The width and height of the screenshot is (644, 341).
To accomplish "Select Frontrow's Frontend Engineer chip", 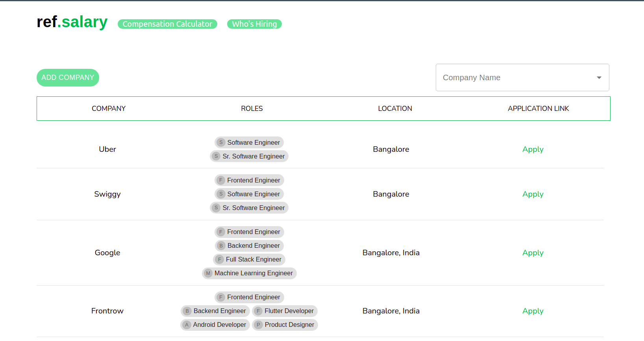I will 249,297.
